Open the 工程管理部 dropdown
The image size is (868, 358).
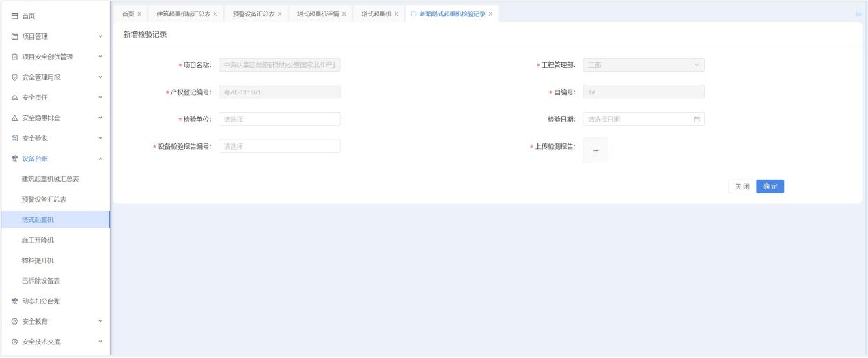point(643,66)
